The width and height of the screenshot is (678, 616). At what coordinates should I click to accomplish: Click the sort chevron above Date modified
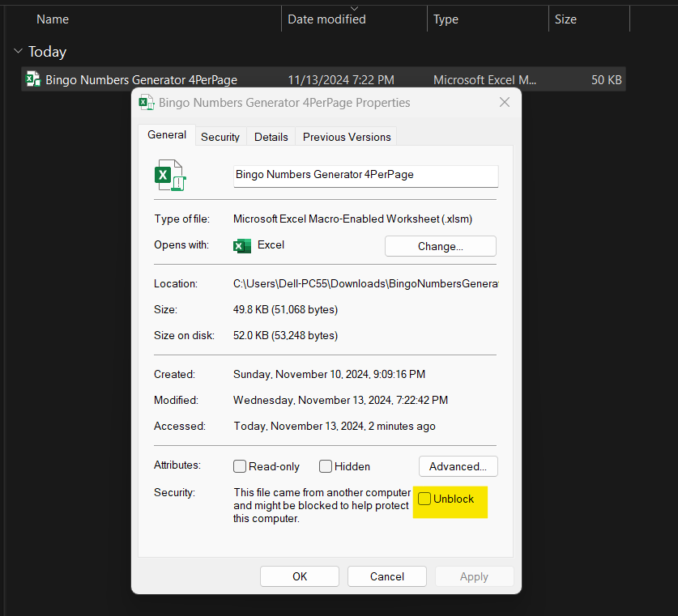pos(354,8)
